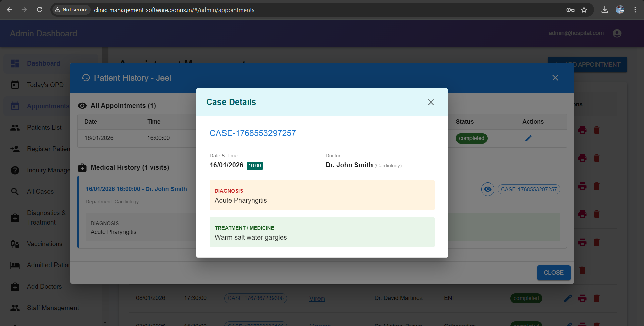
Task: Print Viren's appointment using printer icon
Action: coord(583,298)
